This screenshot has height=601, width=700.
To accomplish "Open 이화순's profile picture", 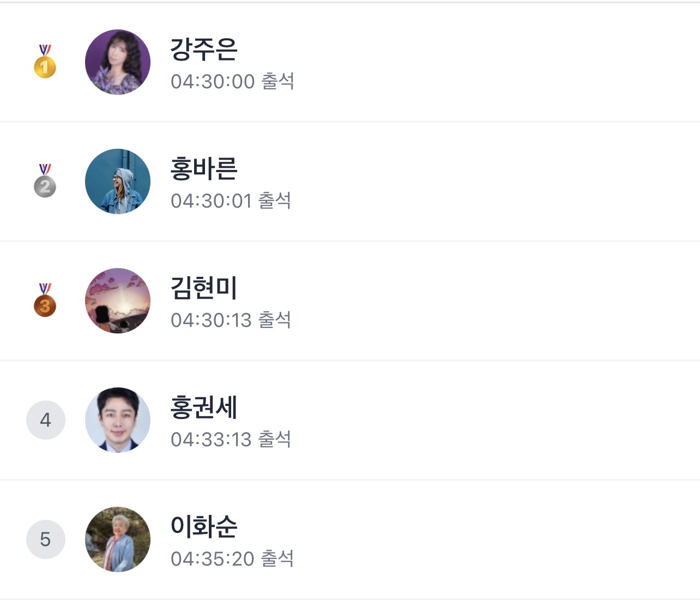I will click(118, 539).
